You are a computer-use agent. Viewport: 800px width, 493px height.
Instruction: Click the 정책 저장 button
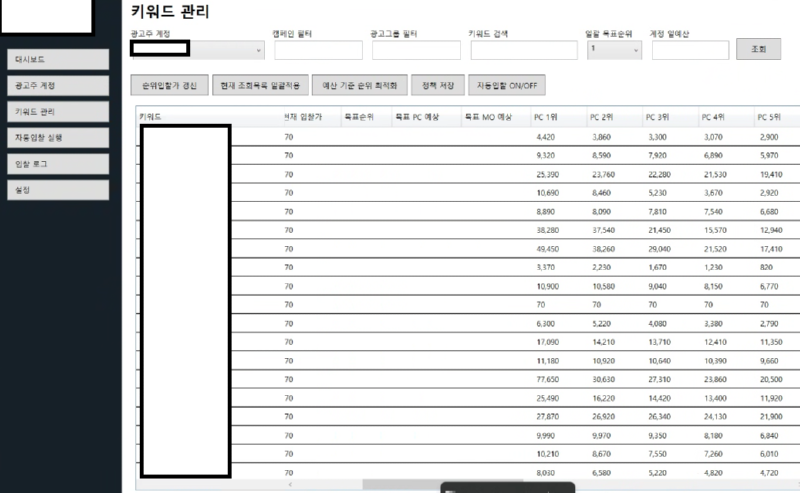(x=438, y=85)
